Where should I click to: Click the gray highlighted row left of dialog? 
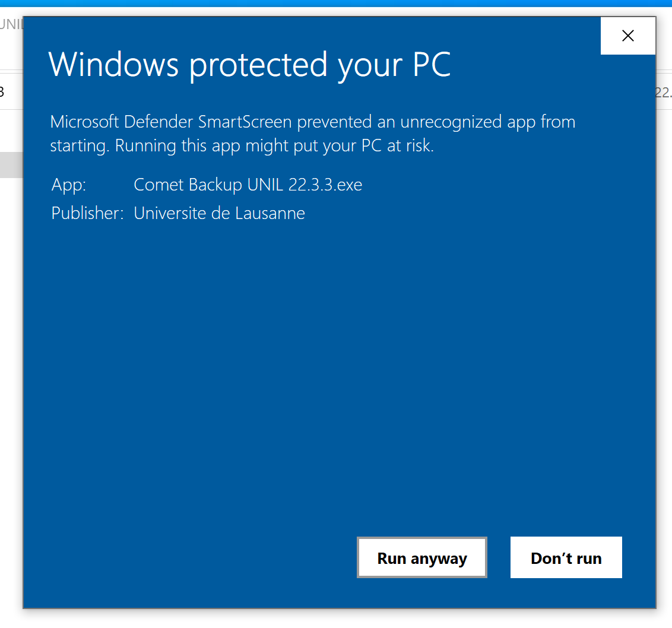coord(11,165)
